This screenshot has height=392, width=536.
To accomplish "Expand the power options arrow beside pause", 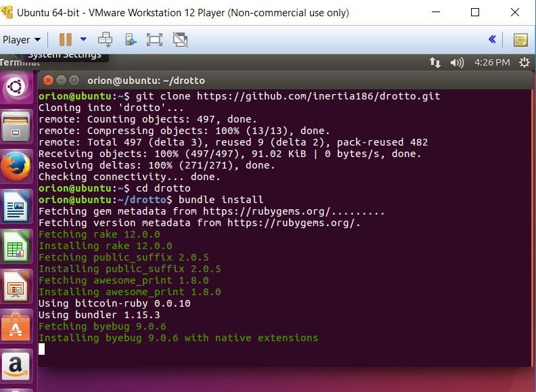I will point(83,40).
